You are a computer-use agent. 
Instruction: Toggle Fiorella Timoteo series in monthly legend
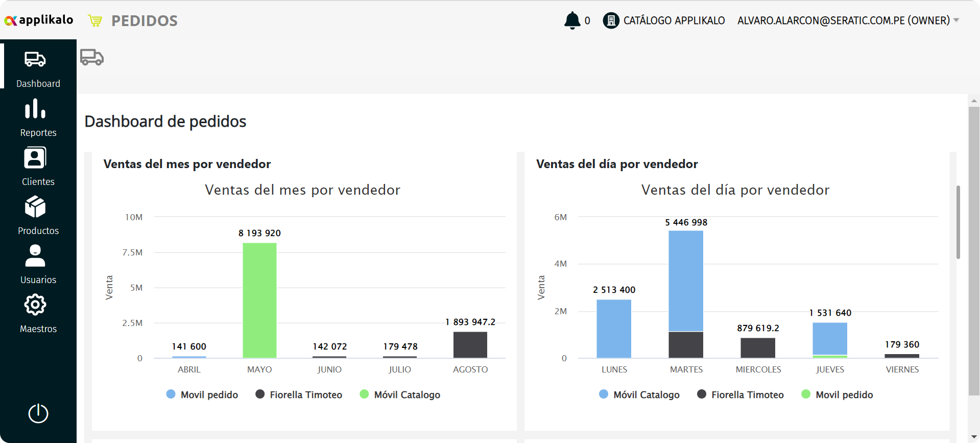click(x=299, y=394)
